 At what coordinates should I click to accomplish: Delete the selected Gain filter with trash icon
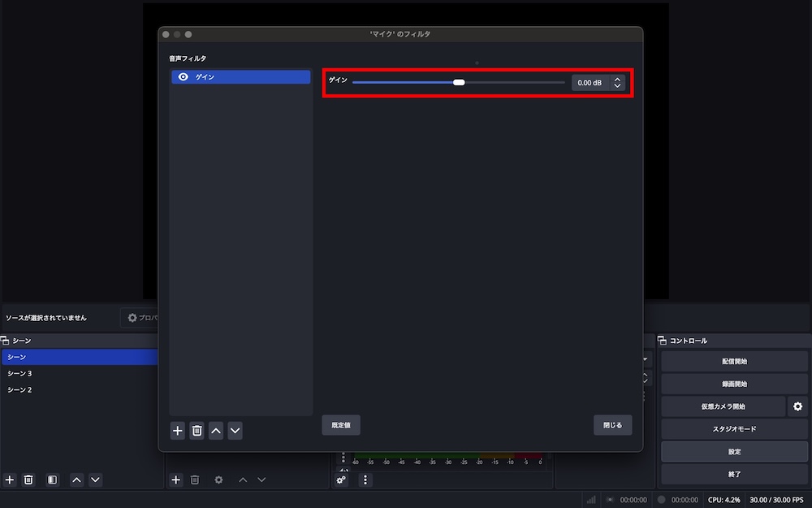tap(197, 431)
